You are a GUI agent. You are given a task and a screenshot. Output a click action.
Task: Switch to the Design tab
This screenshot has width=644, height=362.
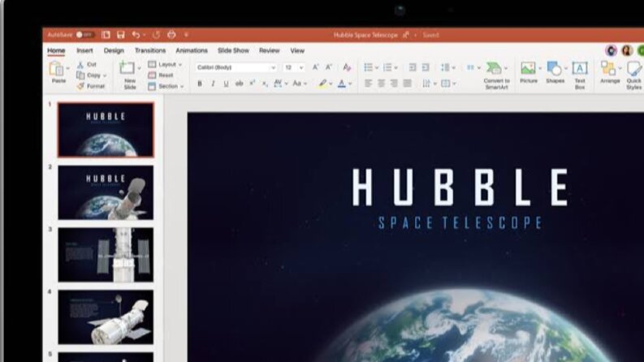pyautogui.click(x=114, y=50)
